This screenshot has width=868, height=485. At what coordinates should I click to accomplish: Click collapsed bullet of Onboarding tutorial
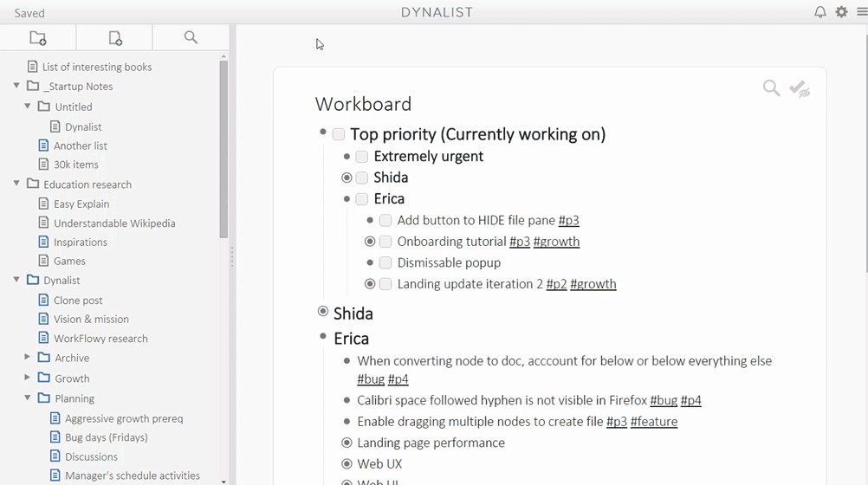coord(371,242)
